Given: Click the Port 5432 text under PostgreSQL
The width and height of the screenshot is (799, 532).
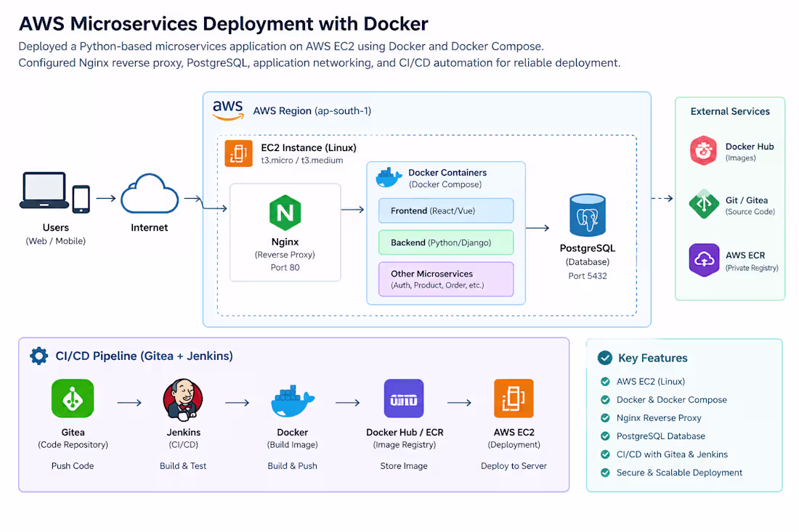Looking at the screenshot, I should tap(588, 276).
